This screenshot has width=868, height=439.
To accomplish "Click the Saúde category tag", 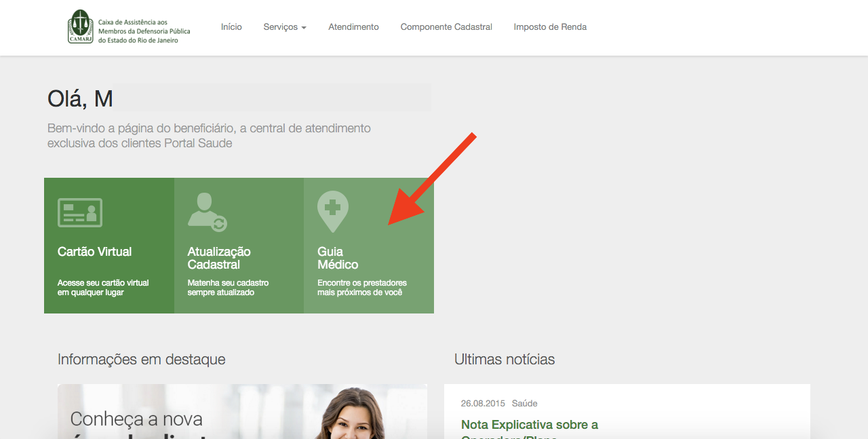I will (x=525, y=403).
